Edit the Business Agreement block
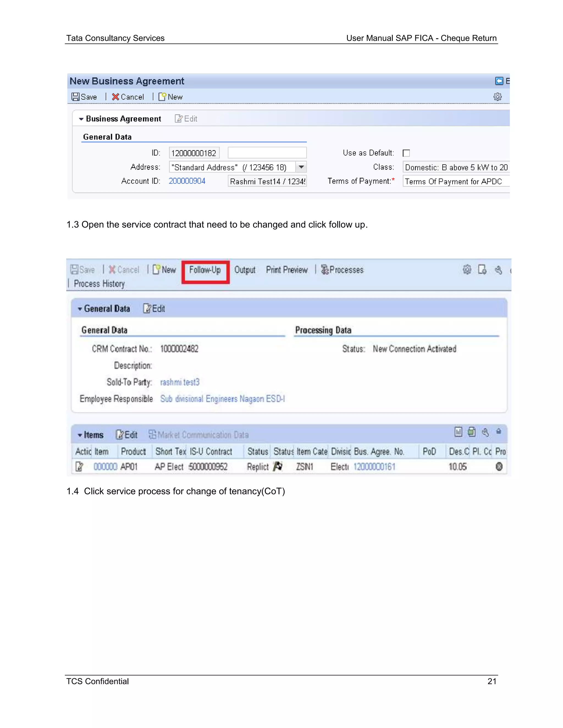Viewport: 563px width, 728px height. tap(186, 119)
